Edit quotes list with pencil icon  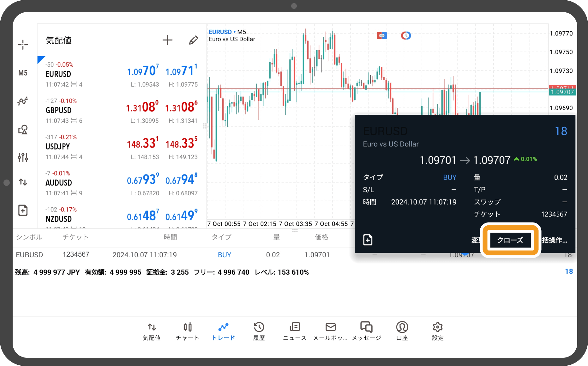(x=193, y=40)
